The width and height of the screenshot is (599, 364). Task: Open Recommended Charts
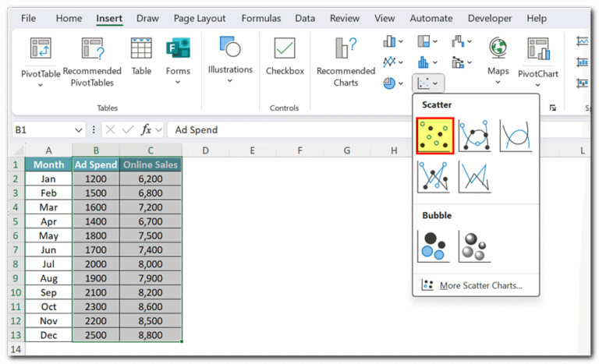tap(346, 62)
